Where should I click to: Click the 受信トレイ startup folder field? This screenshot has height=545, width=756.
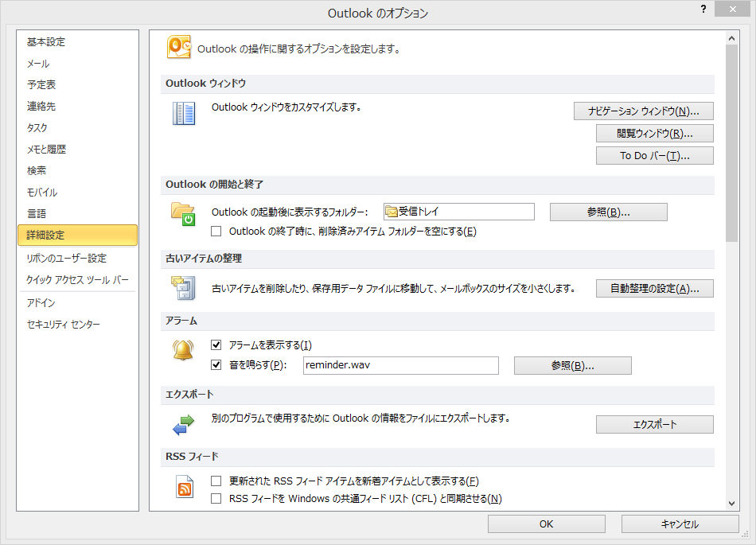pyautogui.click(x=459, y=212)
